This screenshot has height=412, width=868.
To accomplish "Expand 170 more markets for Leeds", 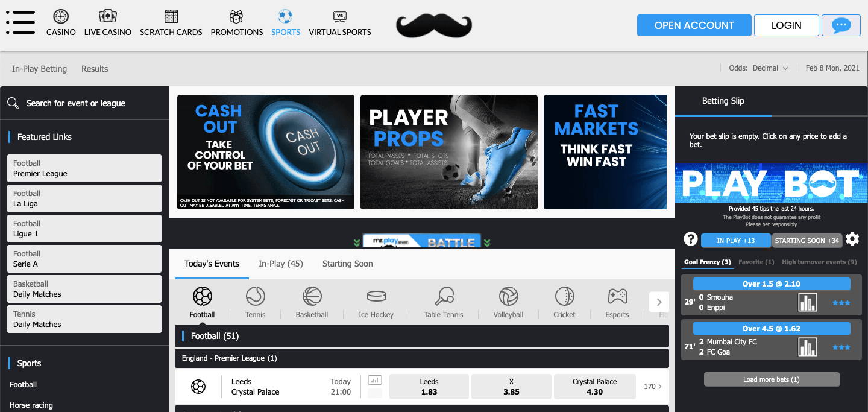I will pos(653,387).
